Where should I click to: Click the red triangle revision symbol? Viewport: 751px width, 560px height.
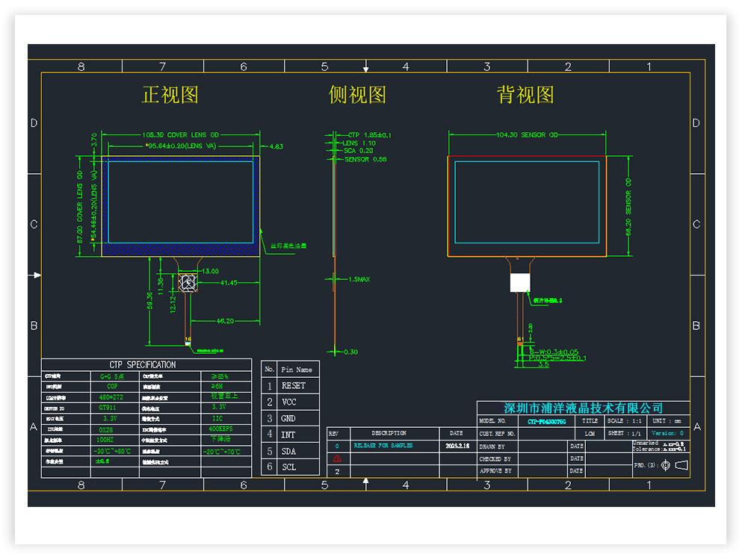click(x=337, y=458)
